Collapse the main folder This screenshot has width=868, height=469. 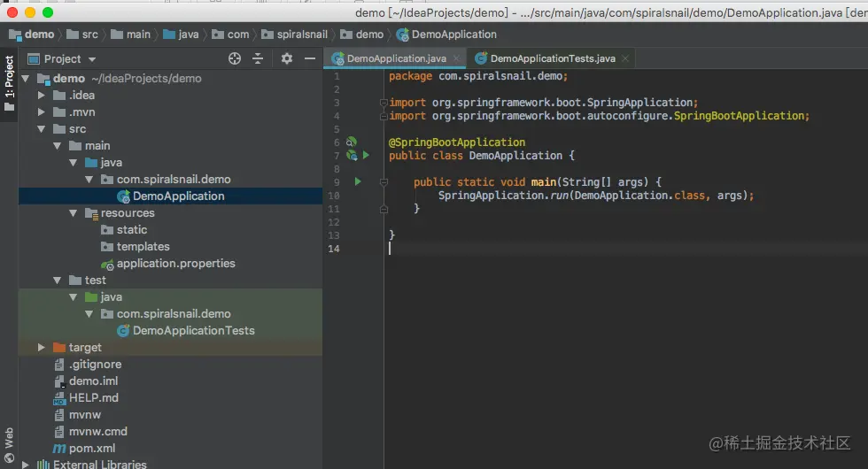57,145
